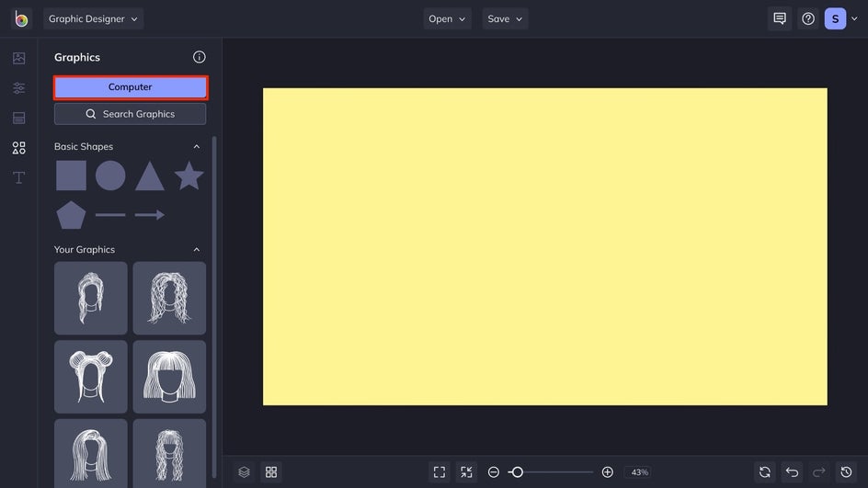868x488 pixels.
Task: Select the space buns hair graphic
Action: 91,377
